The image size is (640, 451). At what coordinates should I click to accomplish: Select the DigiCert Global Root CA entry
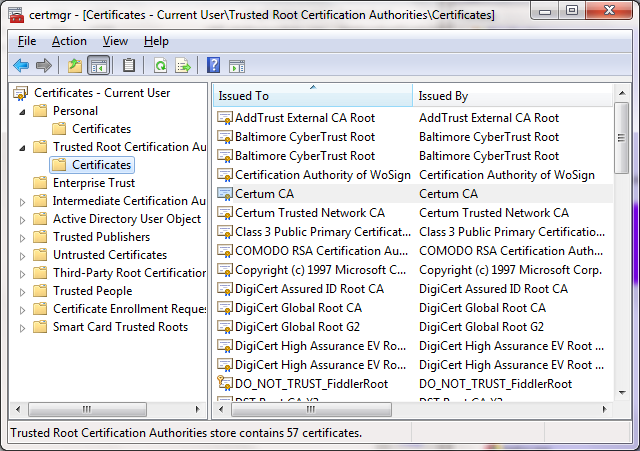pyautogui.click(x=298, y=308)
